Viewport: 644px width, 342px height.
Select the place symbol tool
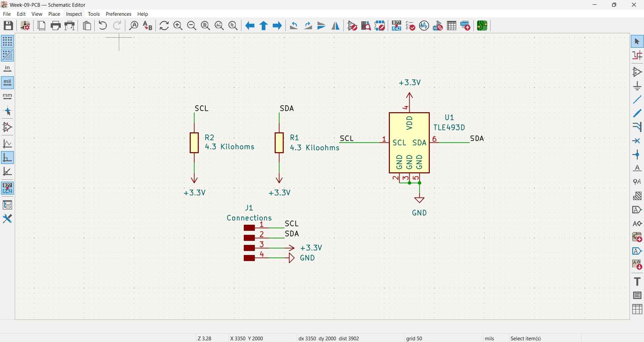637,72
